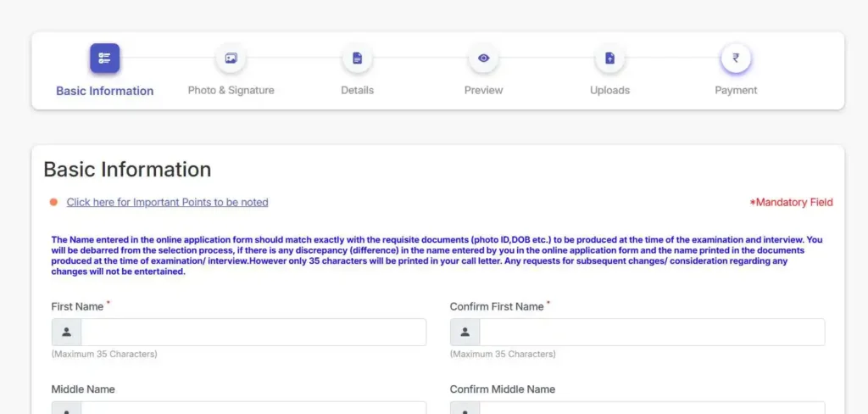Focus the Confirm First Name input field
The image size is (868, 414).
(652, 332)
